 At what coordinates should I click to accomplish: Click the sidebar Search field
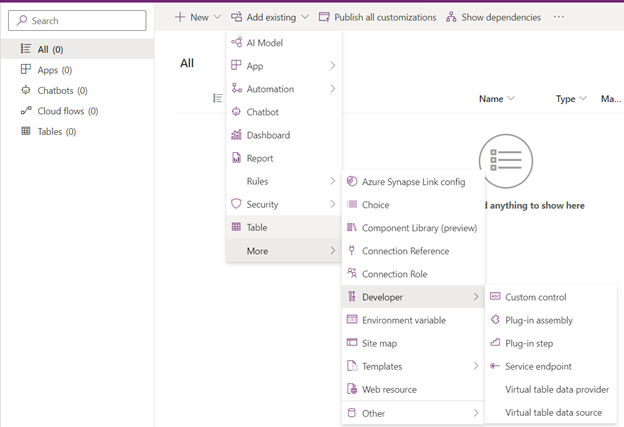[77, 20]
